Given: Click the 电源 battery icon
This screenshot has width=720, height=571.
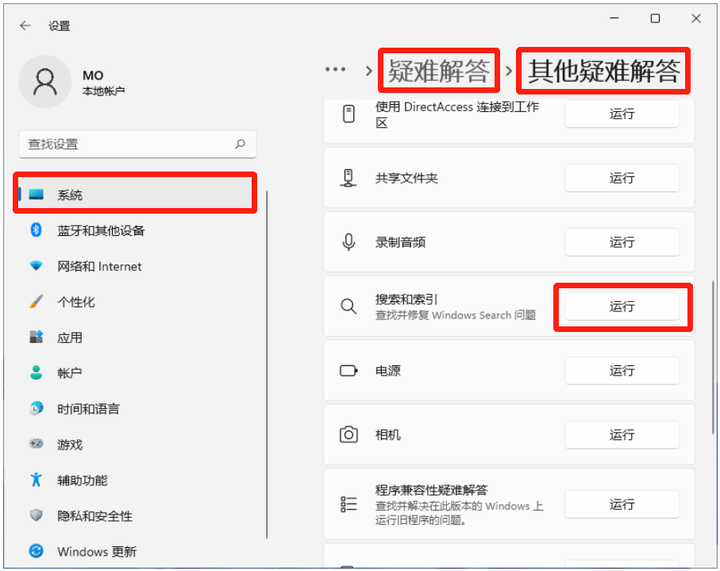Looking at the screenshot, I should pyautogui.click(x=349, y=370).
